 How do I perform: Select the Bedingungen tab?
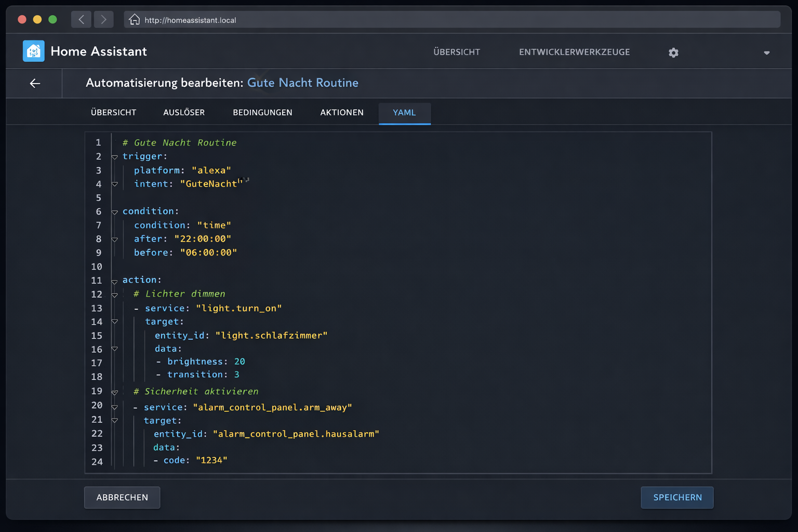(262, 112)
